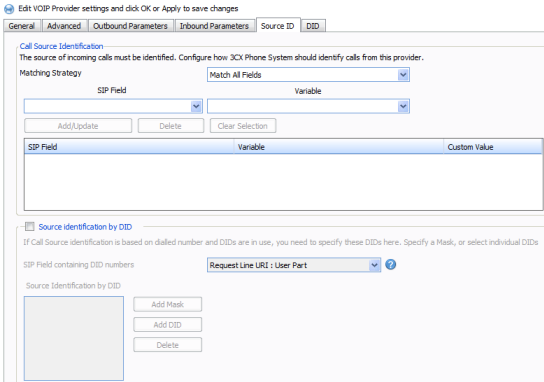The height and width of the screenshot is (382, 544).
Task: Sort by Variable column header
Action: point(339,147)
